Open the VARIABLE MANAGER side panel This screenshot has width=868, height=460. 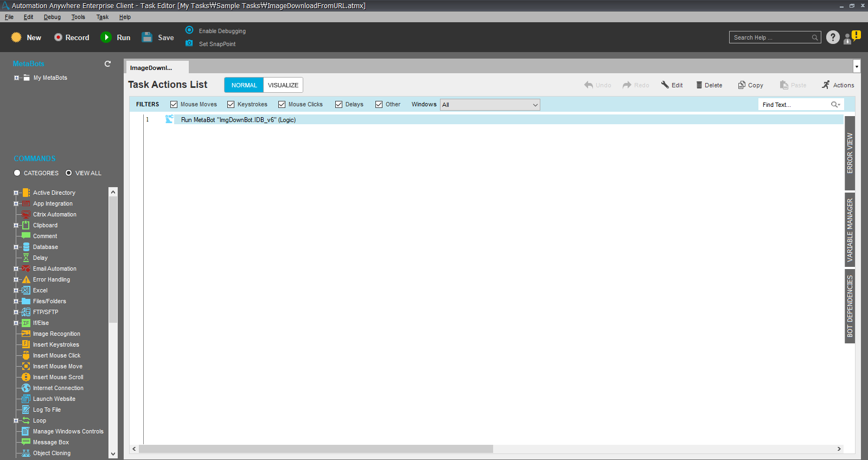coord(850,230)
